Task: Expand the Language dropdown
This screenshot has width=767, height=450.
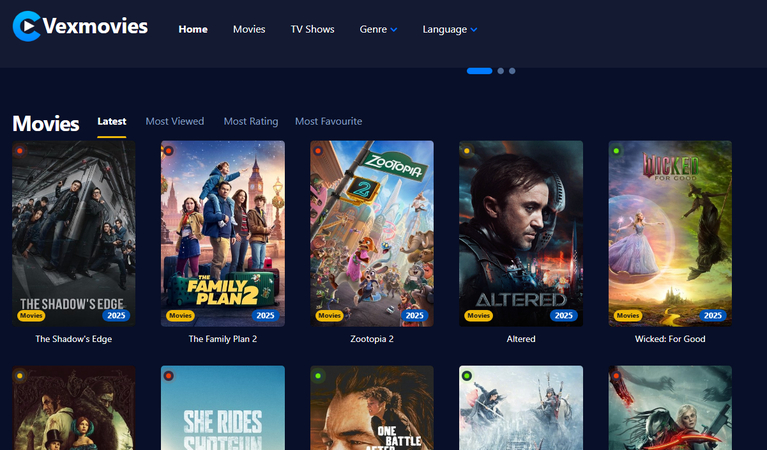Action: [x=450, y=29]
